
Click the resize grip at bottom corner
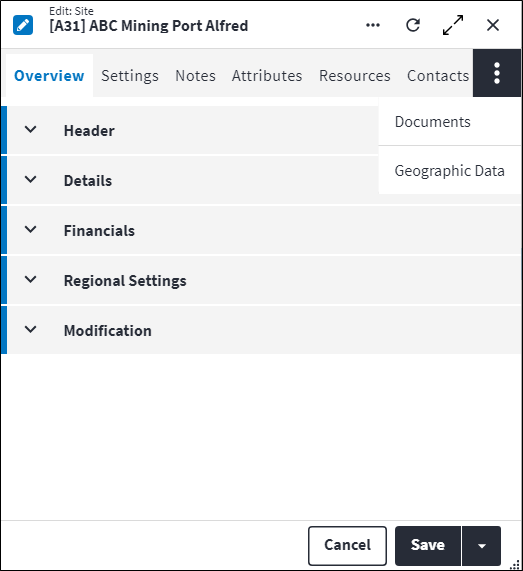click(515, 564)
